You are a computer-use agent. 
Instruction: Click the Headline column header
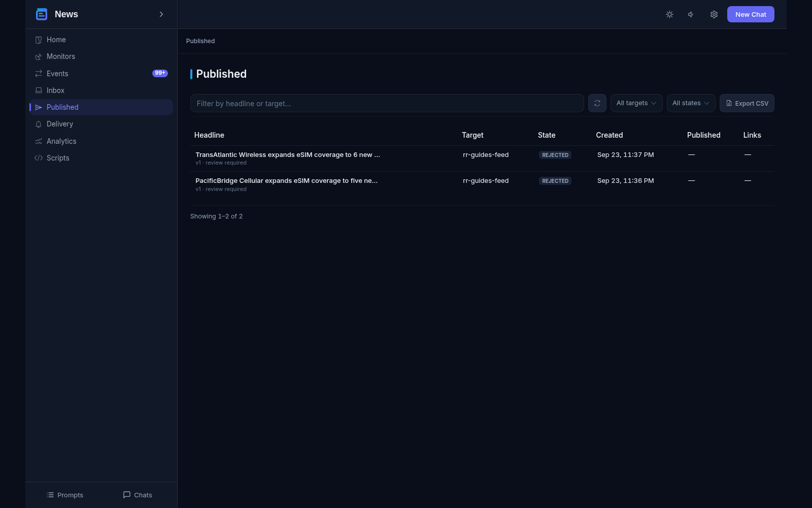tap(209, 135)
